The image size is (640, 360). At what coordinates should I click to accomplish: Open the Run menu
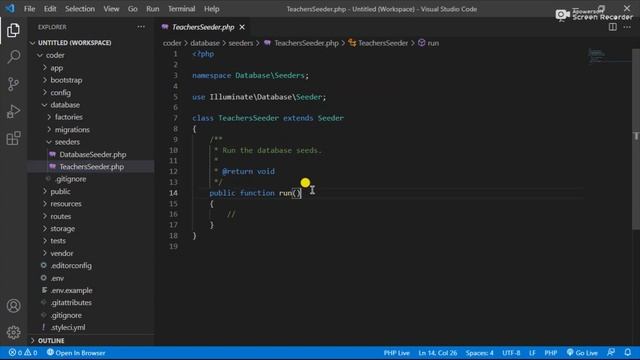[153, 9]
